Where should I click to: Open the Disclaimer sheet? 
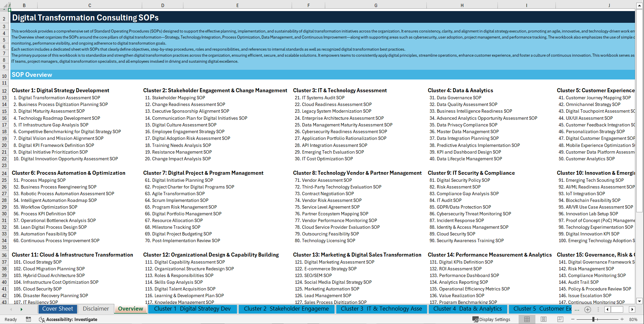95,309
